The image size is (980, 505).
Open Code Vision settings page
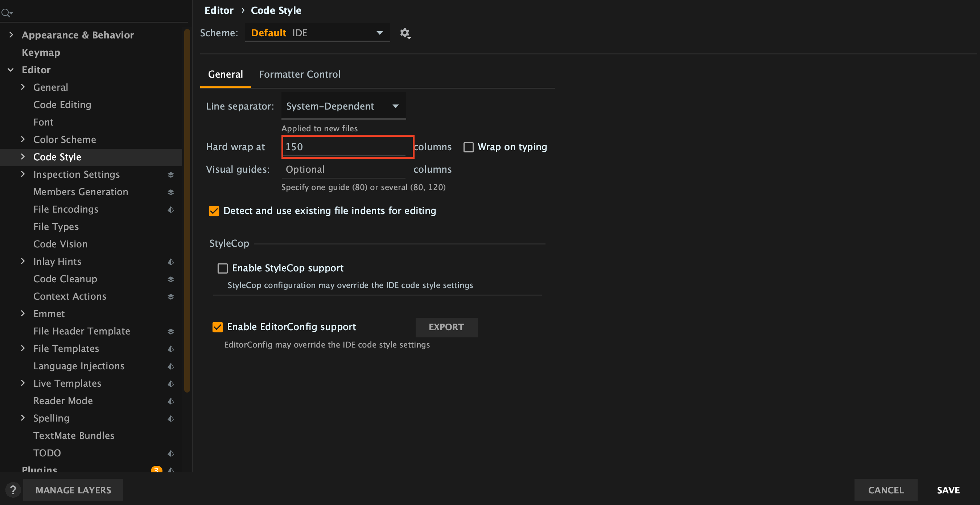click(60, 244)
